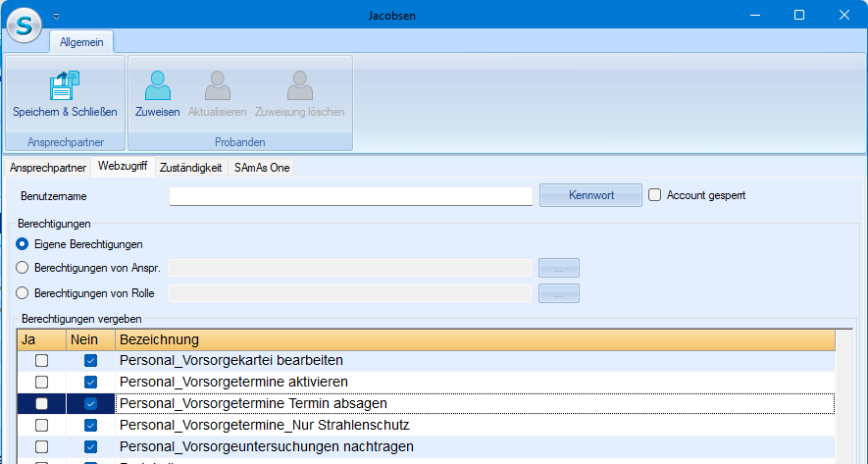Viewport: 868px width, 464px height.
Task: Click the permissions list vertical scrollbar
Action: 843,396
